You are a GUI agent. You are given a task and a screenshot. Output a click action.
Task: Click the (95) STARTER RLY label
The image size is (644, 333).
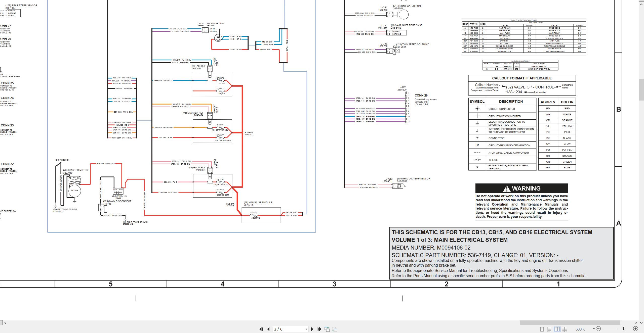193,113
